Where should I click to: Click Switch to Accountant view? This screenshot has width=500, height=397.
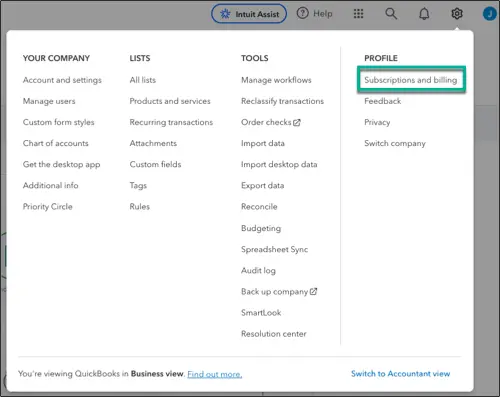point(400,374)
